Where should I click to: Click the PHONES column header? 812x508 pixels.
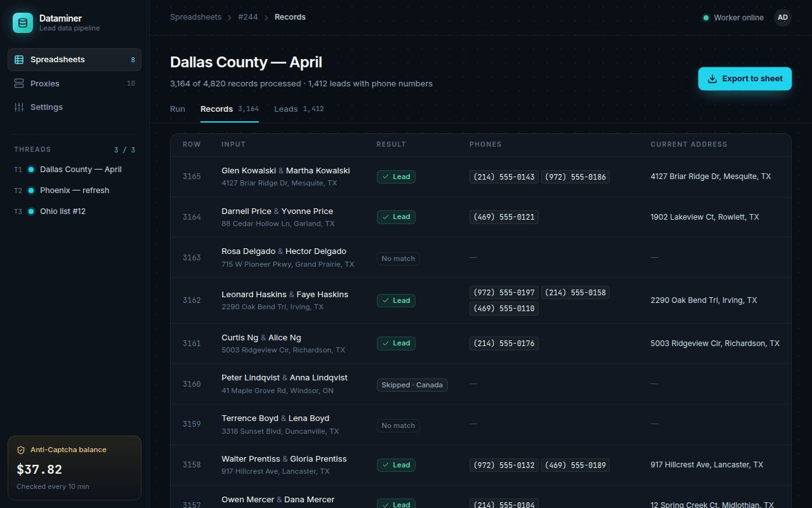click(x=485, y=144)
